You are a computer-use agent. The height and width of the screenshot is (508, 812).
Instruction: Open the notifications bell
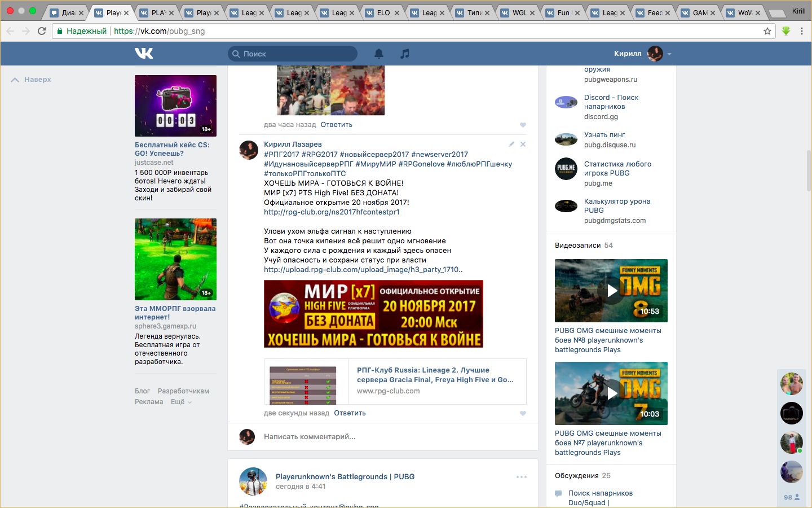tap(379, 54)
